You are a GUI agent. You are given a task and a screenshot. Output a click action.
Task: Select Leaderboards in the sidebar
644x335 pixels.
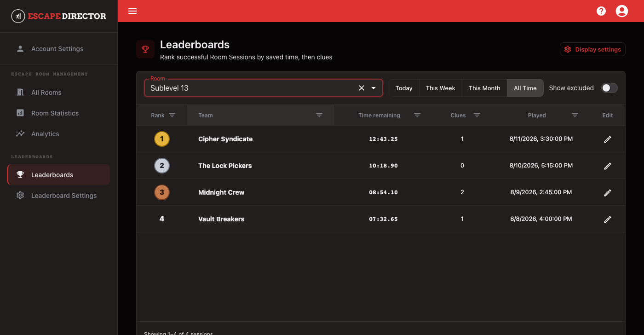tap(58, 175)
